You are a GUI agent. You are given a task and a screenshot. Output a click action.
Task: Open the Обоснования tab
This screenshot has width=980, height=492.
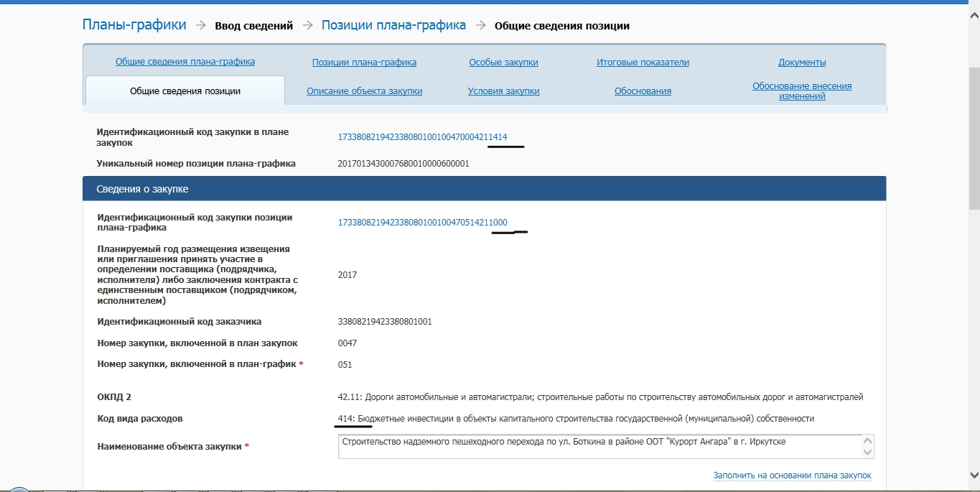click(x=643, y=91)
